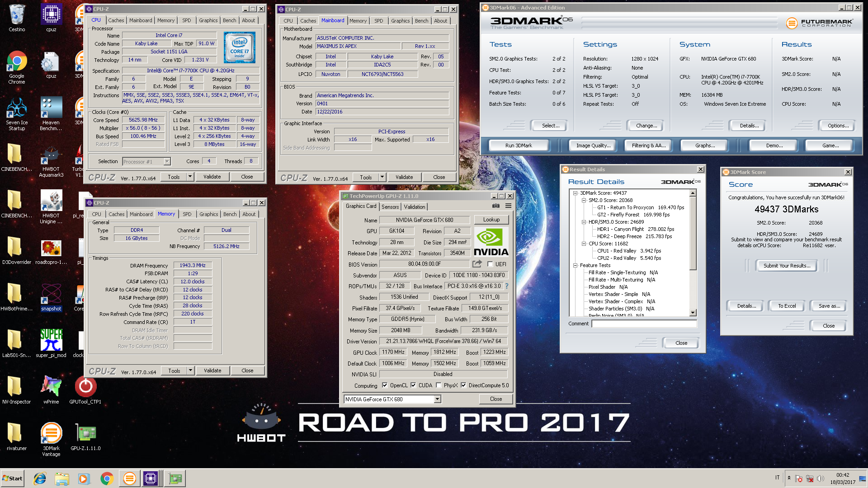The height and width of the screenshot is (488, 868).
Task: Click the Comment input field
Action: (644, 324)
